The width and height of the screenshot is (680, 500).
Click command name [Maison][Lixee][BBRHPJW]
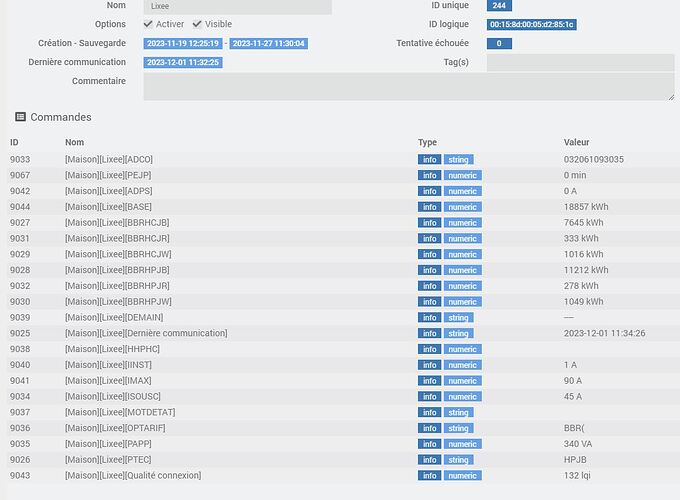pos(118,301)
